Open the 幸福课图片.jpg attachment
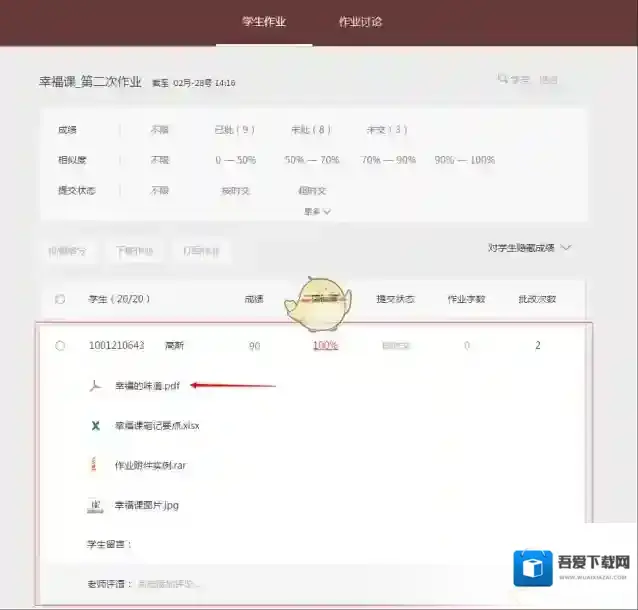 (146, 505)
